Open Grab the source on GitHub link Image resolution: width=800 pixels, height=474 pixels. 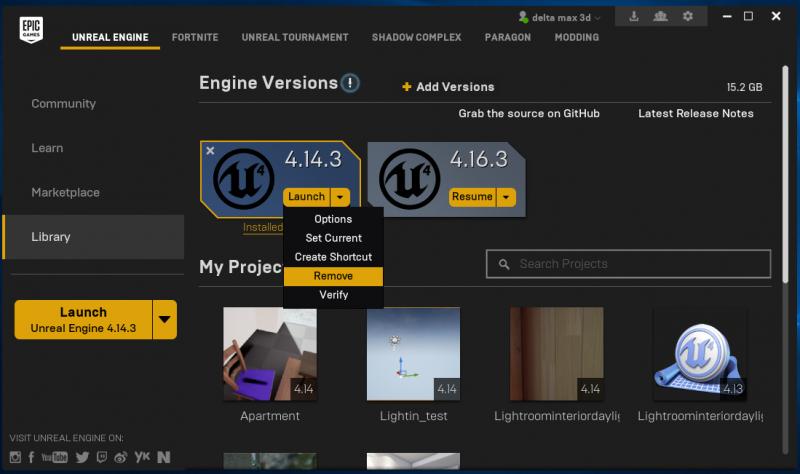pos(529,113)
